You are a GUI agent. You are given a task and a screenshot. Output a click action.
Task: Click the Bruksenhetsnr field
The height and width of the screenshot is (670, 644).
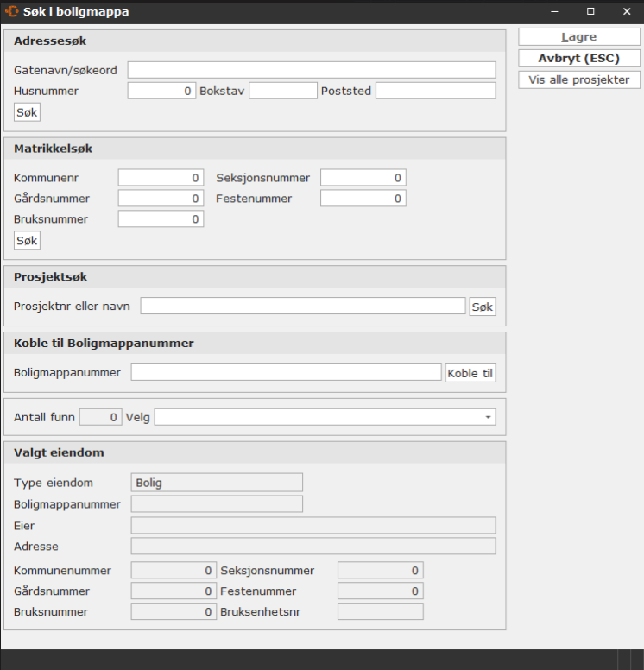381,611
